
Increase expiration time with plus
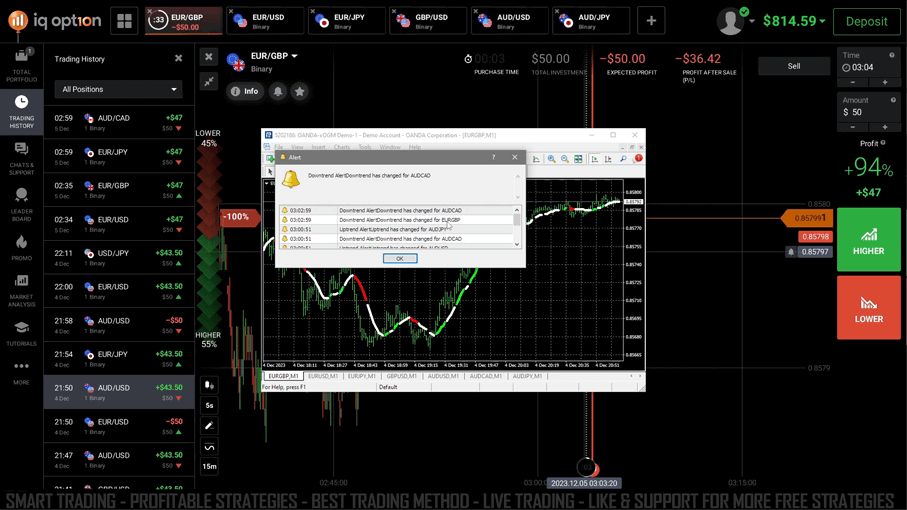(x=885, y=83)
